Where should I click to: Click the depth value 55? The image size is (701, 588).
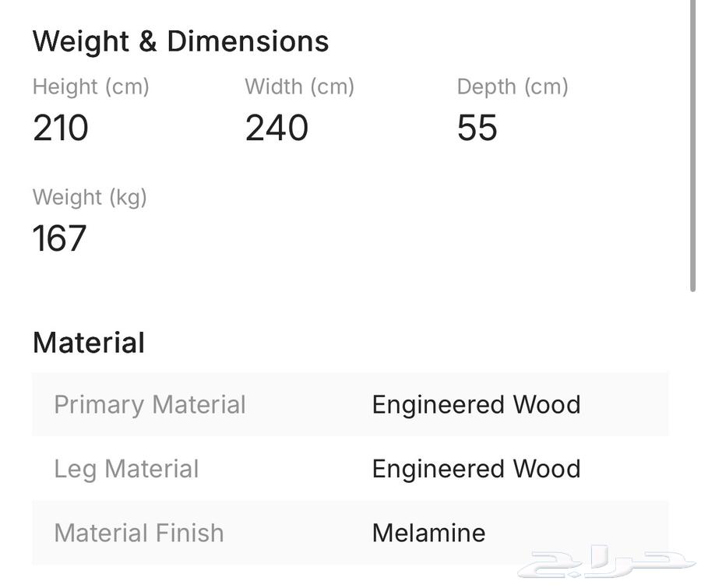pyautogui.click(x=477, y=129)
